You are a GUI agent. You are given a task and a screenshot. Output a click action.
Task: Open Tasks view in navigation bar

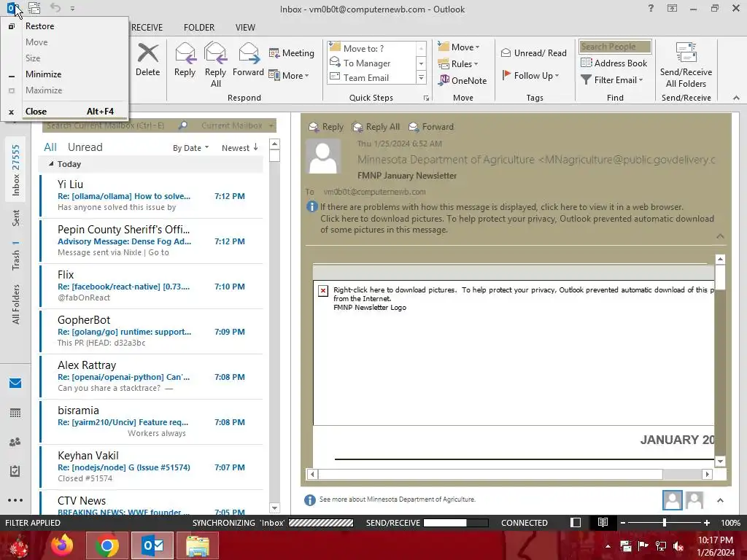(15, 471)
